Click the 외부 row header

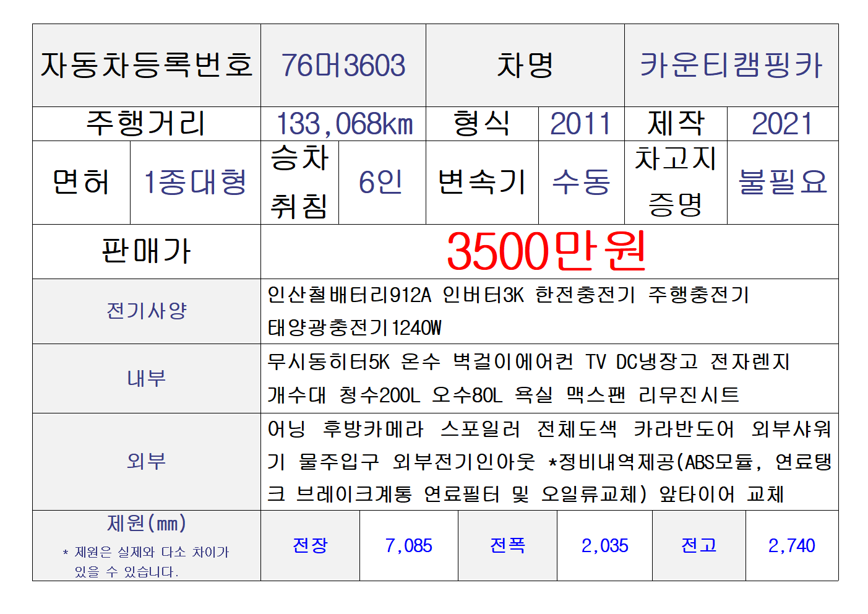[147, 461]
